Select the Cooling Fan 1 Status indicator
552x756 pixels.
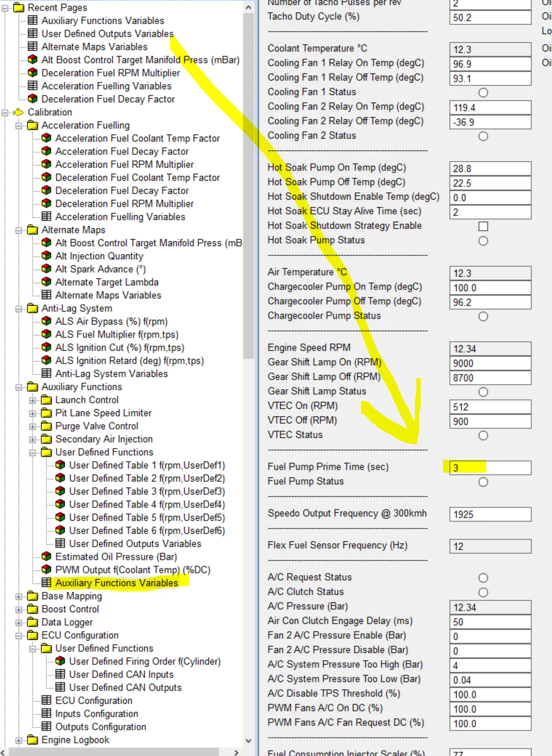(x=483, y=93)
